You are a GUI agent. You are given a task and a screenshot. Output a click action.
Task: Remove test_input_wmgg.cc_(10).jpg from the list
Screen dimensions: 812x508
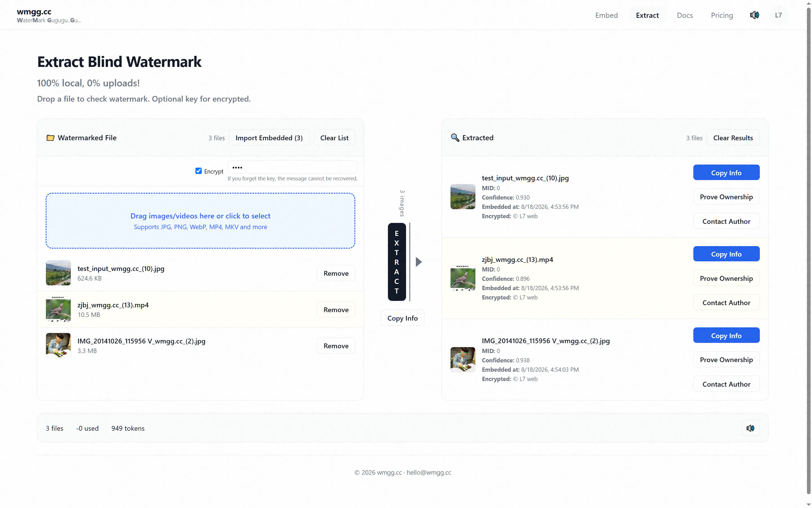point(336,273)
